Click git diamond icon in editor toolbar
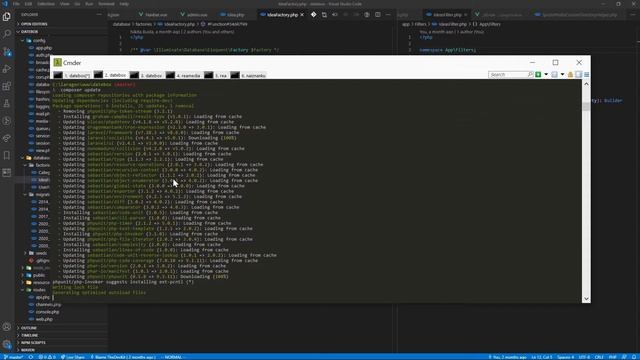640x360 pixels. coord(313,15)
